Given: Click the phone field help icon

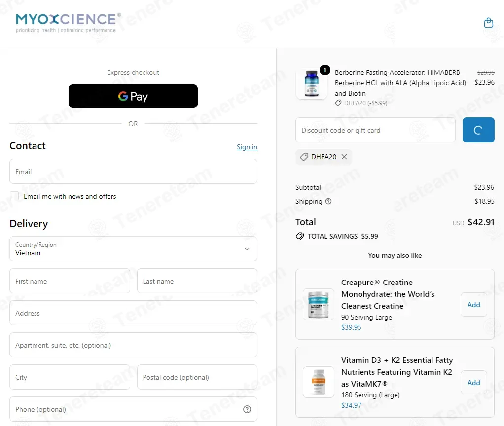Looking at the screenshot, I should (247, 409).
